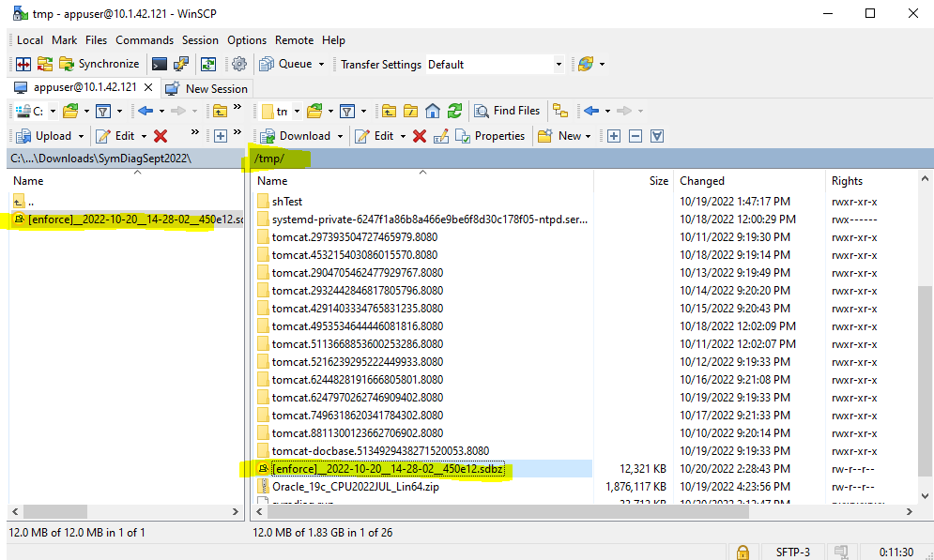Viewport: 934px width, 560px height.
Task: Select Oracle_19c_CPU2022JUL_Lin64.zip file
Action: pos(356,486)
